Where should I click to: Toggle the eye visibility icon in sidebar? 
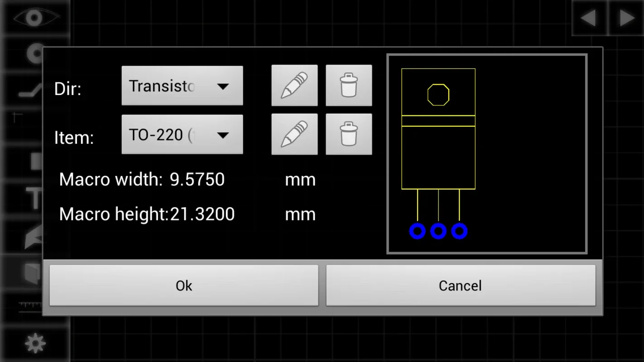(35, 18)
